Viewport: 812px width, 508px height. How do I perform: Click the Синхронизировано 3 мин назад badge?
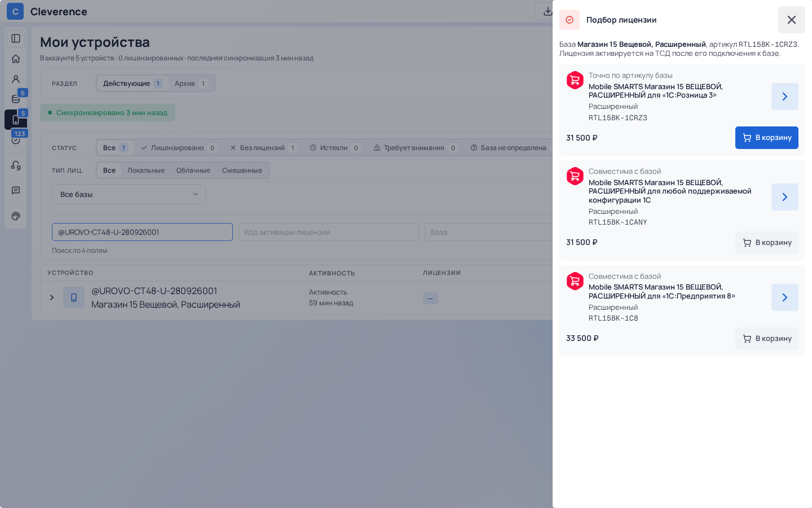point(108,113)
